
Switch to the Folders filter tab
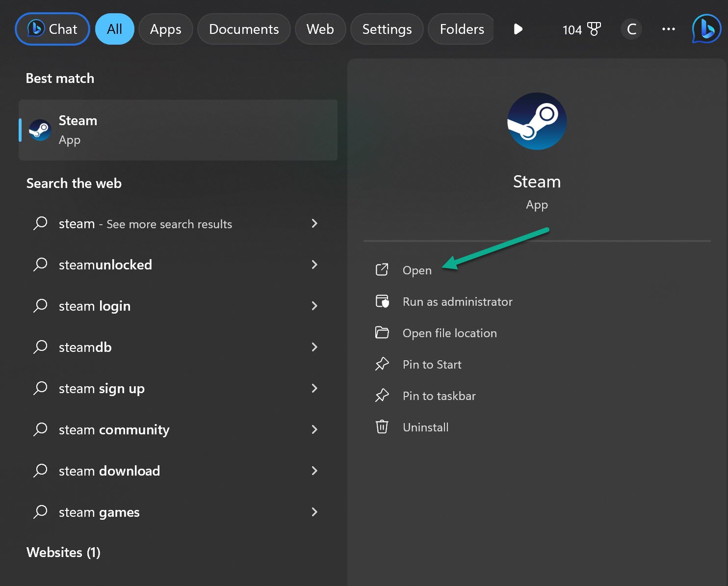pyautogui.click(x=461, y=29)
